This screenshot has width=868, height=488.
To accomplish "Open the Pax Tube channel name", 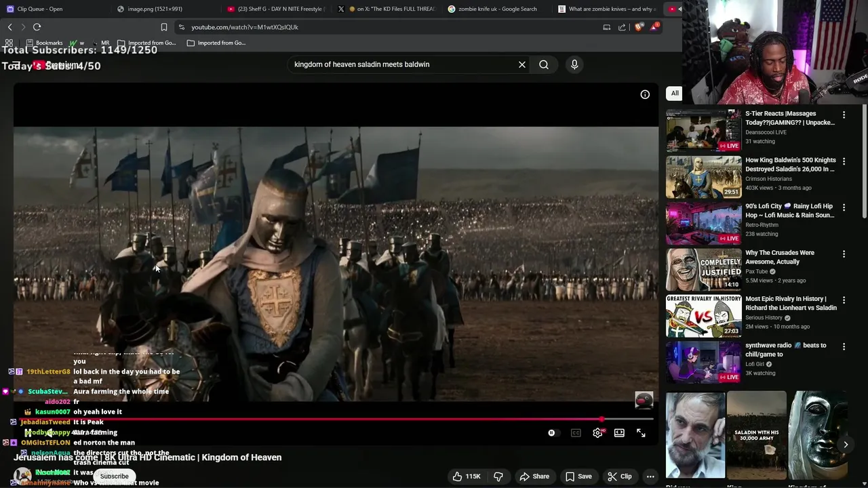I will pyautogui.click(x=757, y=272).
